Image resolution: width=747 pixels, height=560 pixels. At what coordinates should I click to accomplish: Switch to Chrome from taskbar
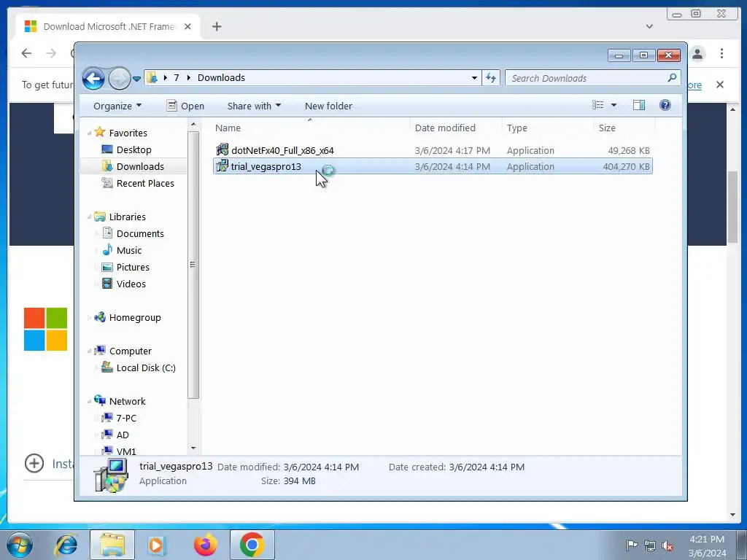[252, 545]
